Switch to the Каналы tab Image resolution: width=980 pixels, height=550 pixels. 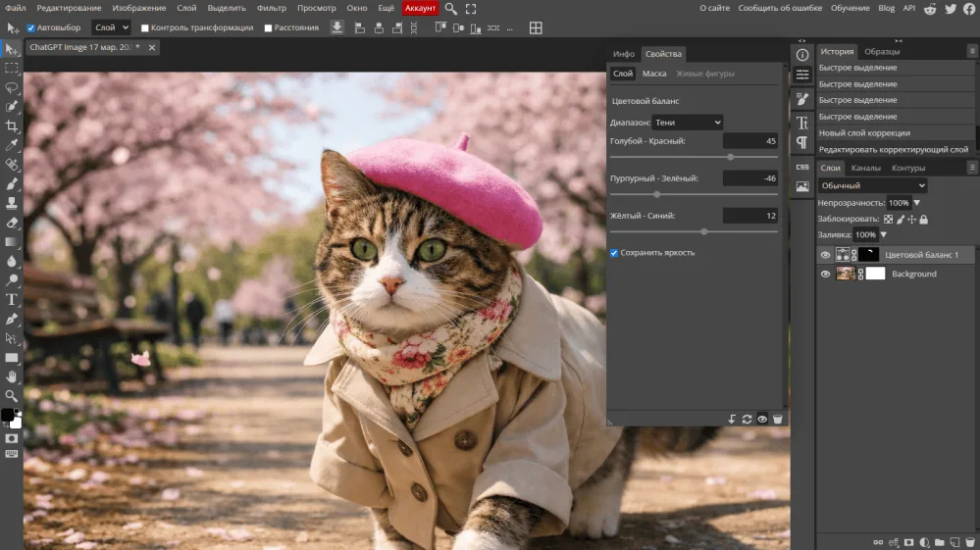coord(865,168)
